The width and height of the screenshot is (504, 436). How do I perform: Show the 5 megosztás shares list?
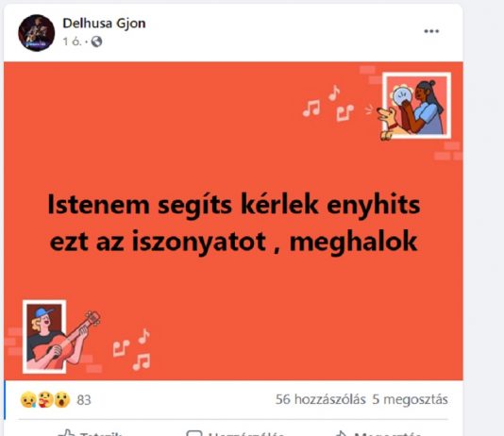(x=410, y=399)
